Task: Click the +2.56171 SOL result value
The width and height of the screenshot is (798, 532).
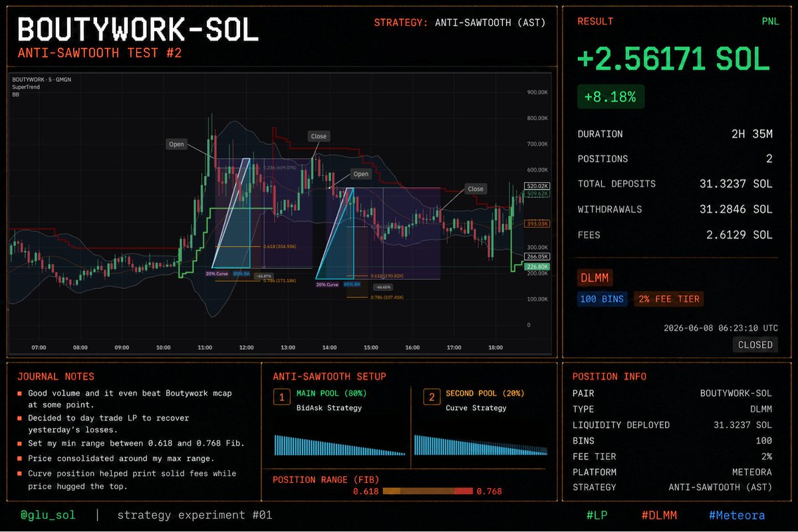Action: pyautogui.click(x=673, y=61)
